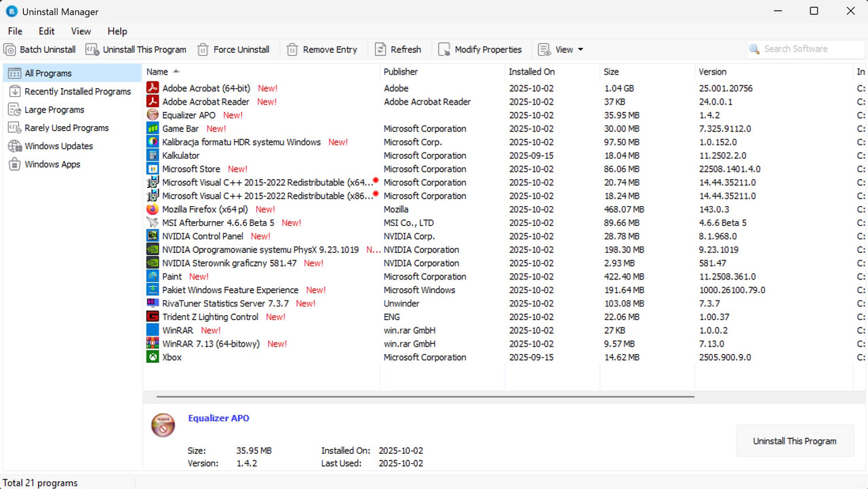Click the NVIDIA Control Panel icon
Screen dimensions: 868x489
(152, 236)
